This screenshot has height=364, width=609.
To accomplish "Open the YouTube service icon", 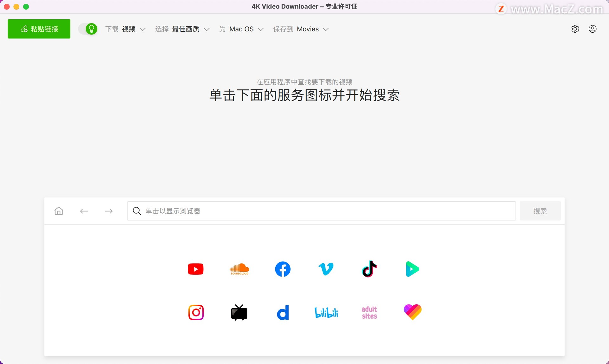I will coord(195,269).
